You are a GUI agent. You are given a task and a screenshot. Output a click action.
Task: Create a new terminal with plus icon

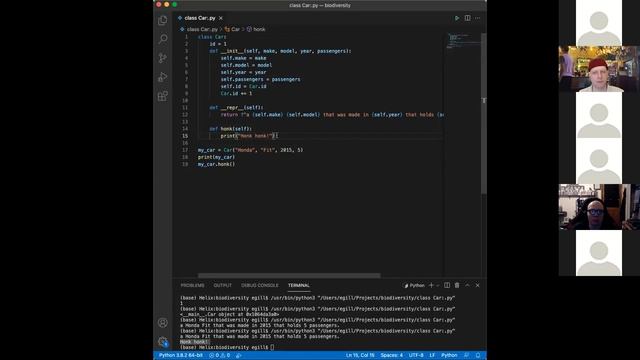(x=431, y=285)
